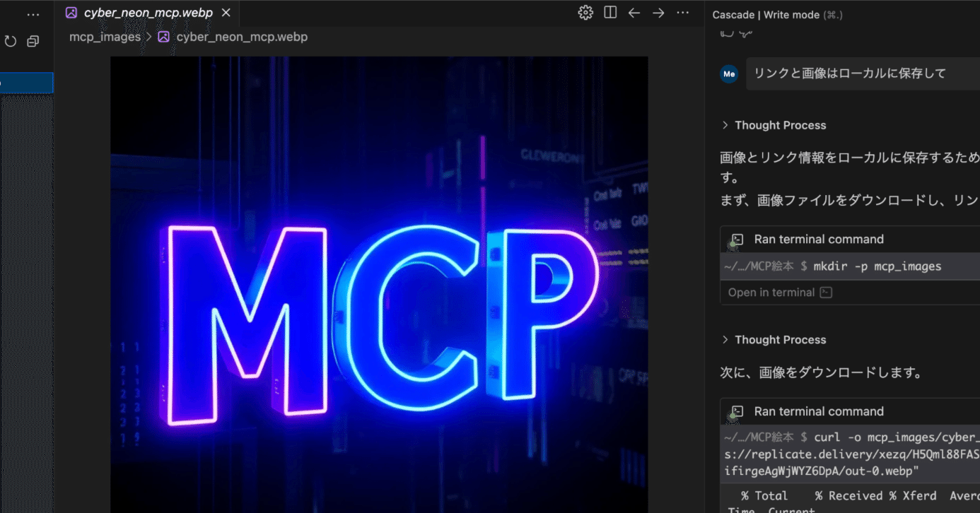This screenshot has width=980, height=513.
Task: Select the line starting まず、画像ファイルをダウンロード
Action: 850,201
